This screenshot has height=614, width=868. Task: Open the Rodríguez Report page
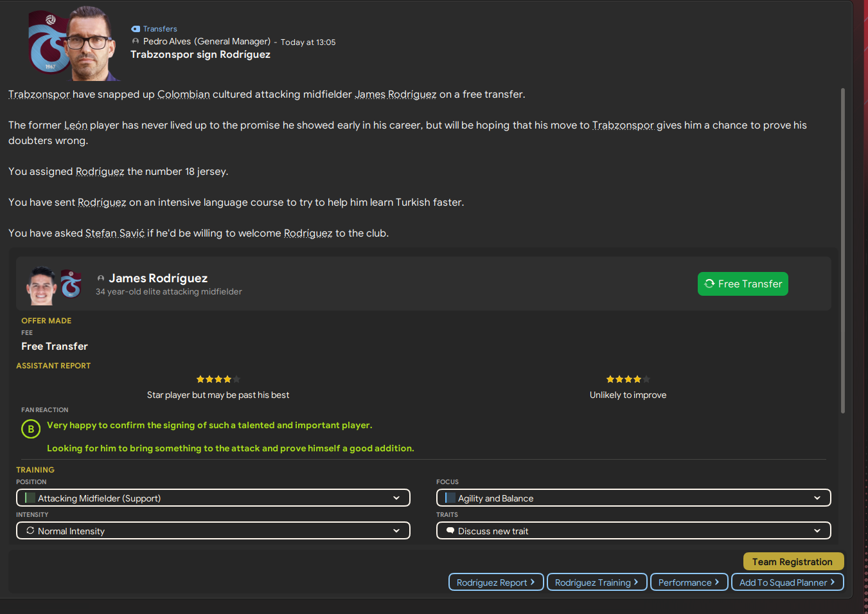495,582
